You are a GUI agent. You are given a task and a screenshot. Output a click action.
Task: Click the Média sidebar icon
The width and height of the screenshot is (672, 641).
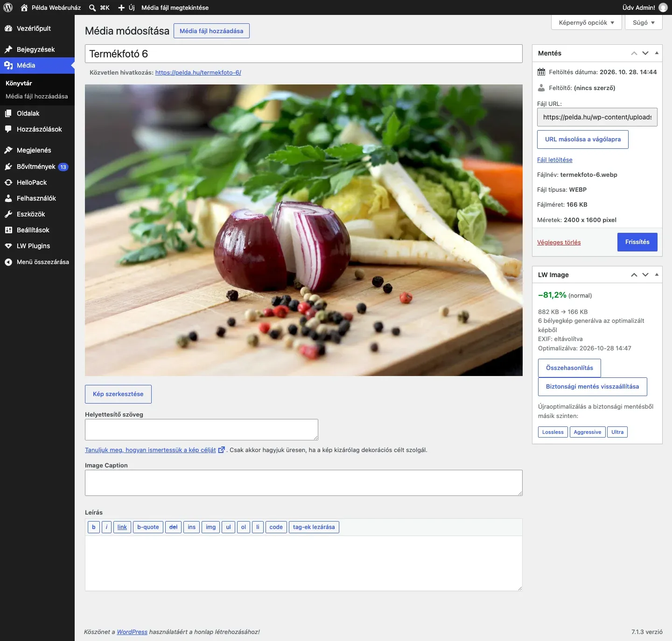click(8, 65)
